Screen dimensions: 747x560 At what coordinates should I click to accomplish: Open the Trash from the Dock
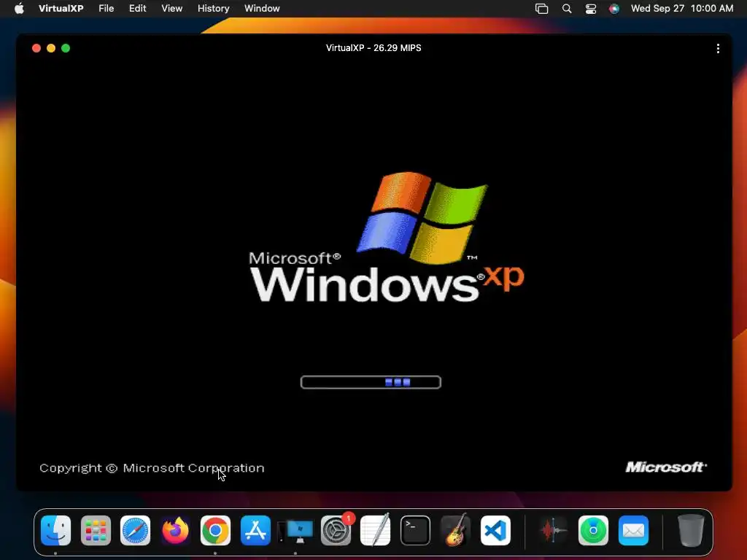coord(691,531)
